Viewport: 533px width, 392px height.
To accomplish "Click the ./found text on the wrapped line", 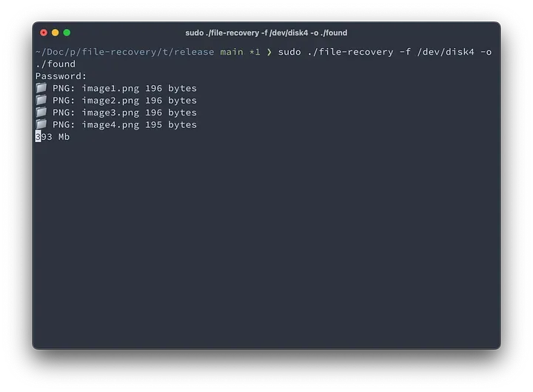I will pos(56,64).
